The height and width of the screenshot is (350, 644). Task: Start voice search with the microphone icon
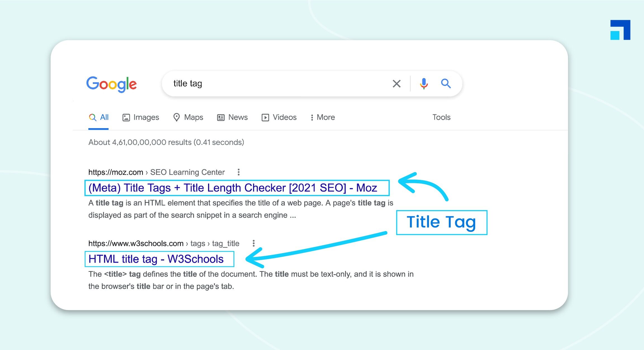[424, 83]
